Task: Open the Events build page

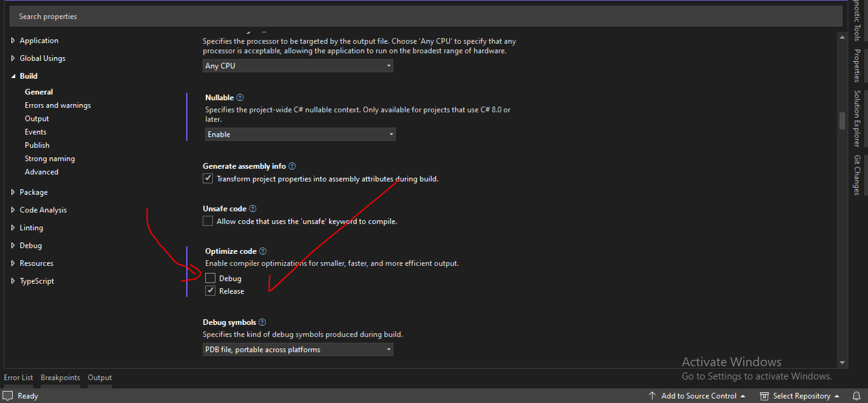Action: (x=36, y=132)
